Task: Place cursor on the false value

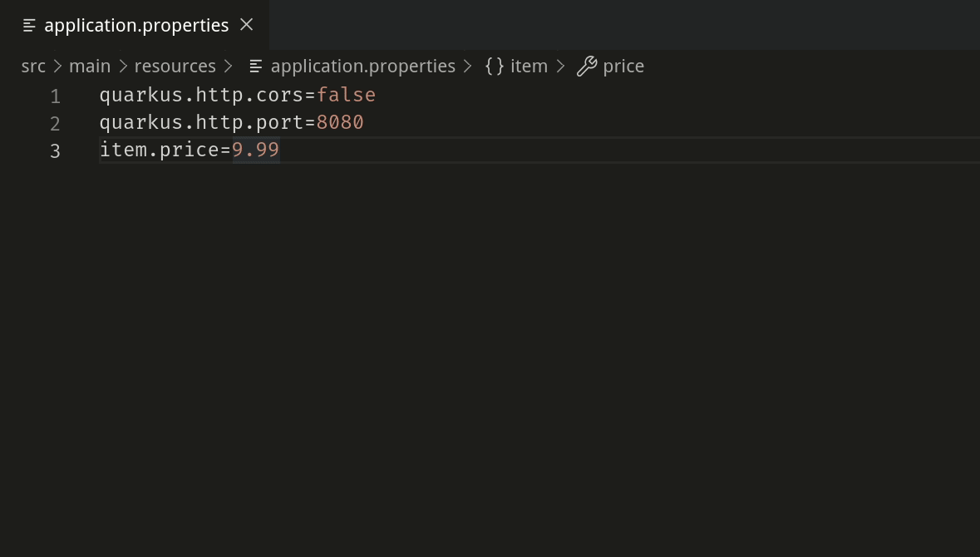Action: click(346, 96)
